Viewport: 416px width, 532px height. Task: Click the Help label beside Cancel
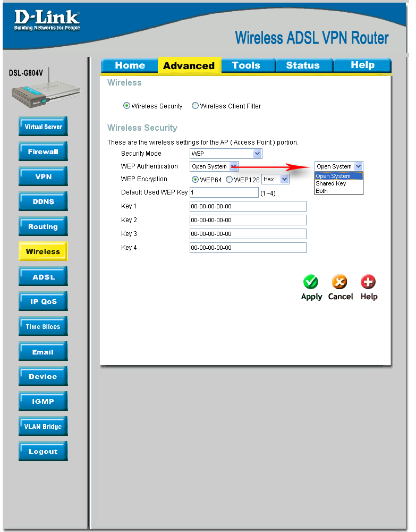(369, 297)
